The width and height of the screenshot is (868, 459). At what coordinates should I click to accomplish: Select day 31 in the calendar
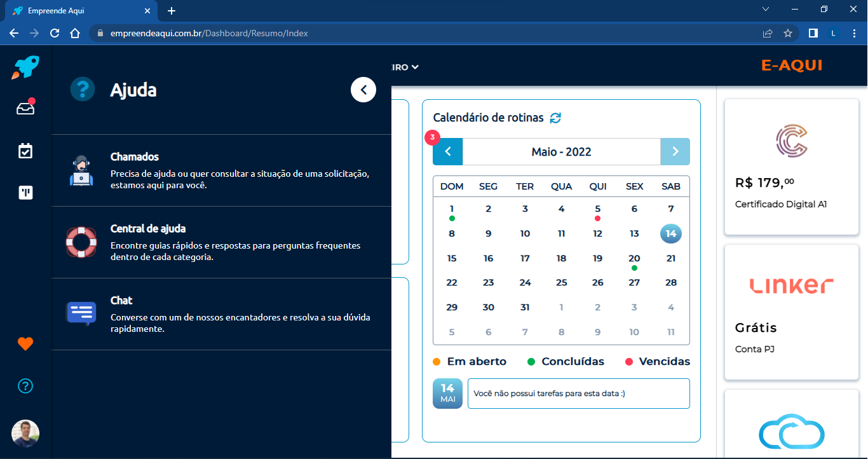click(x=525, y=307)
